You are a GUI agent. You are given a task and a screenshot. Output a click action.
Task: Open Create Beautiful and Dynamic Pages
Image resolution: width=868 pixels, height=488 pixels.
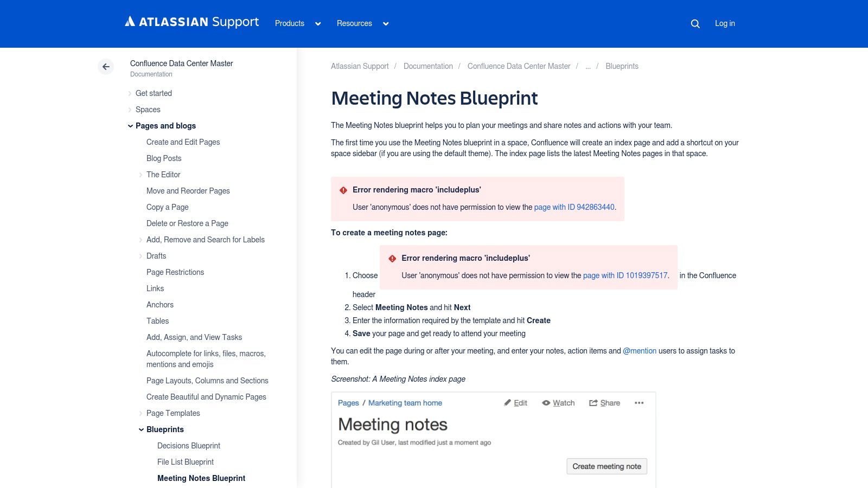point(206,397)
